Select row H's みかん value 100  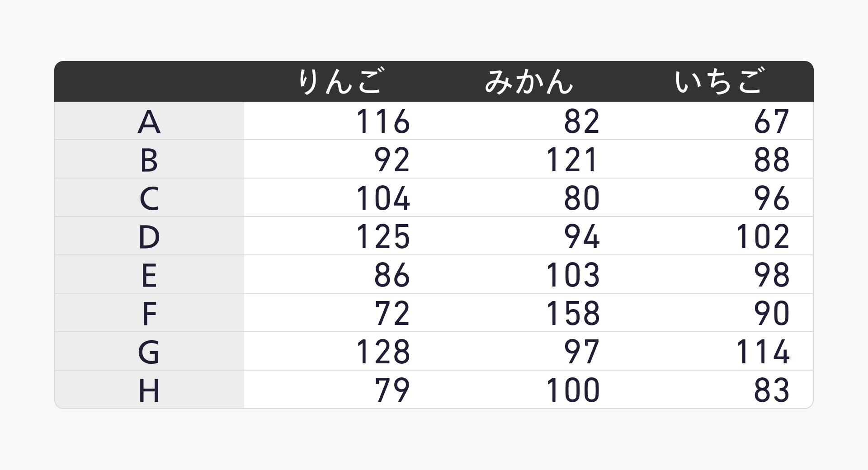click(x=572, y=390)
